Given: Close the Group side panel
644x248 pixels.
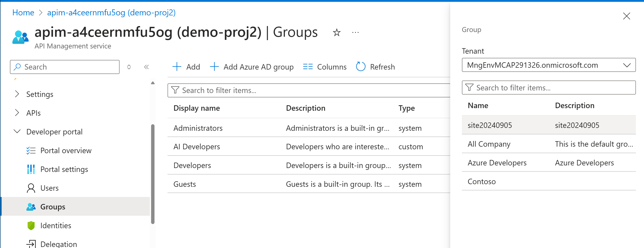Looking at the screenshot, I should (627, 16).
